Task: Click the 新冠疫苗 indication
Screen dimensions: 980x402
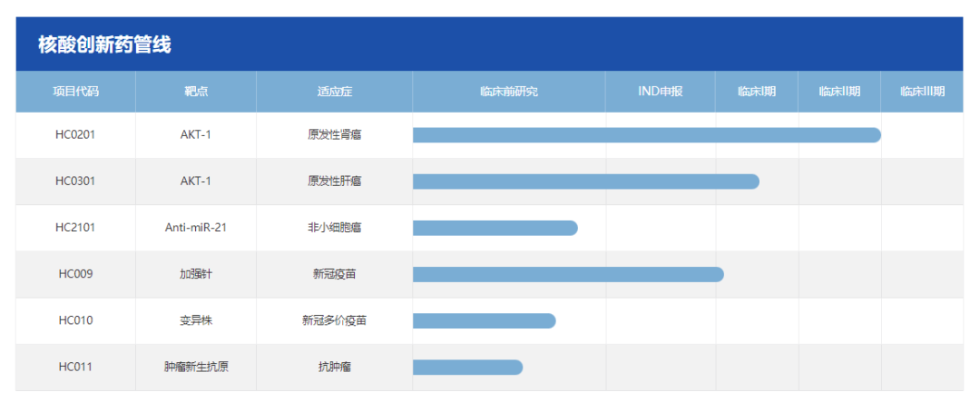Action: [x=334, y=274]
